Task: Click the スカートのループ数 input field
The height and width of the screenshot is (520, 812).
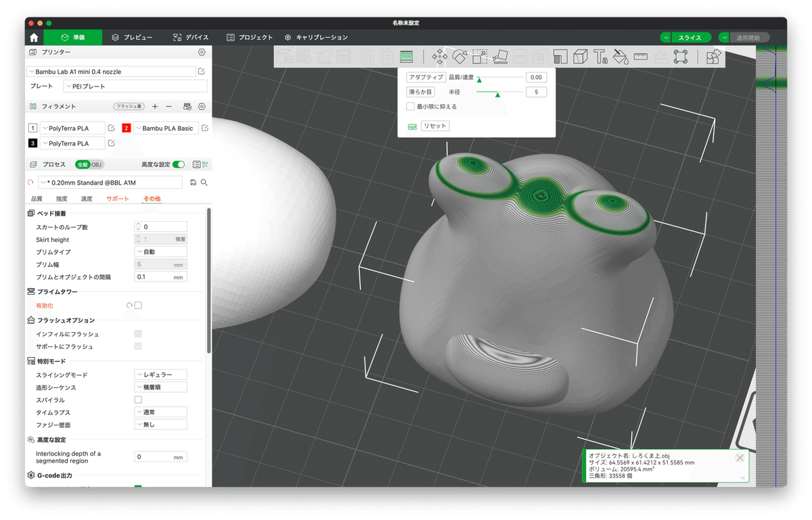Action: coord(160,227)
